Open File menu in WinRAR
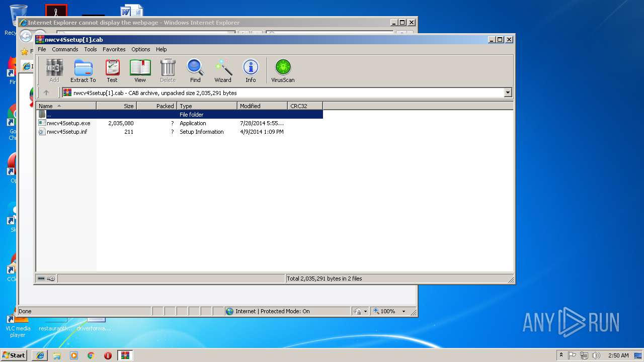The height and width of the screenshot is (362, 644). coord(42,49)
